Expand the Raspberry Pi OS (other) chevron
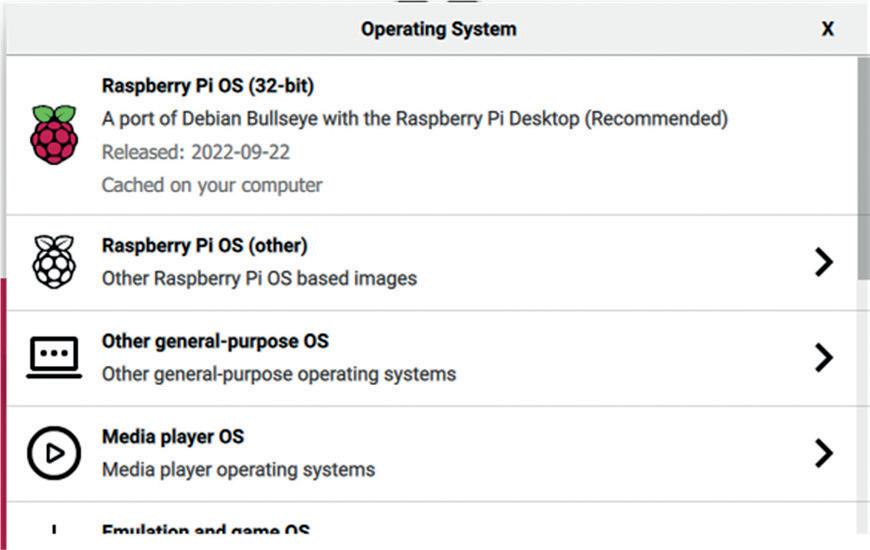Viewport: 870px width, 550px height. tap(823, 262)
